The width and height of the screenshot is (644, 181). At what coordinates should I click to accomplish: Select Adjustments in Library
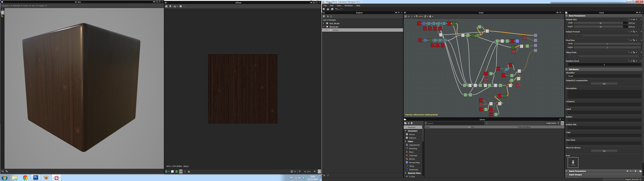(414, 145)
